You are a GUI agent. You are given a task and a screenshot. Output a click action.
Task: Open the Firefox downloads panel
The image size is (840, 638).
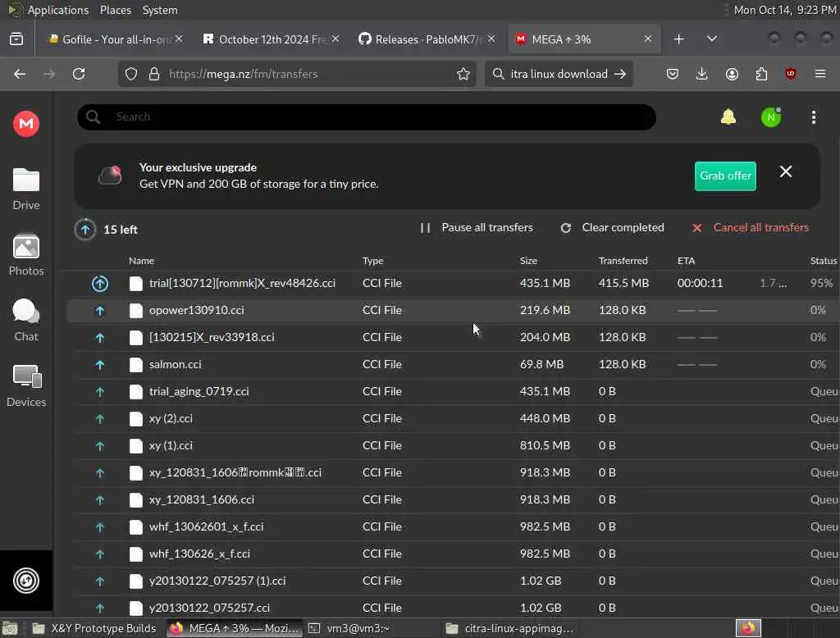702,74
